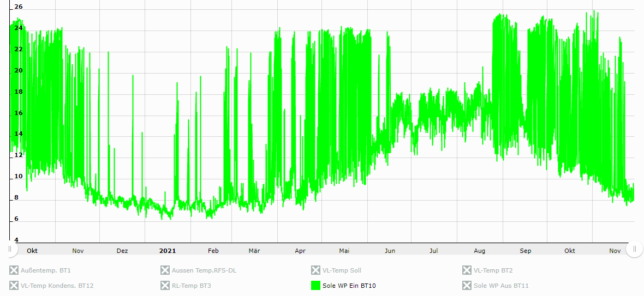Click the Jul label on timeline
Screen dimensions: 644x296
coord(433,251)
